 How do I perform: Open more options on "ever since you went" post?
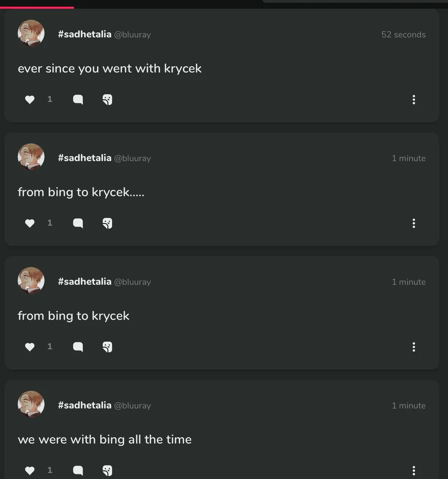tap(414, 99)
